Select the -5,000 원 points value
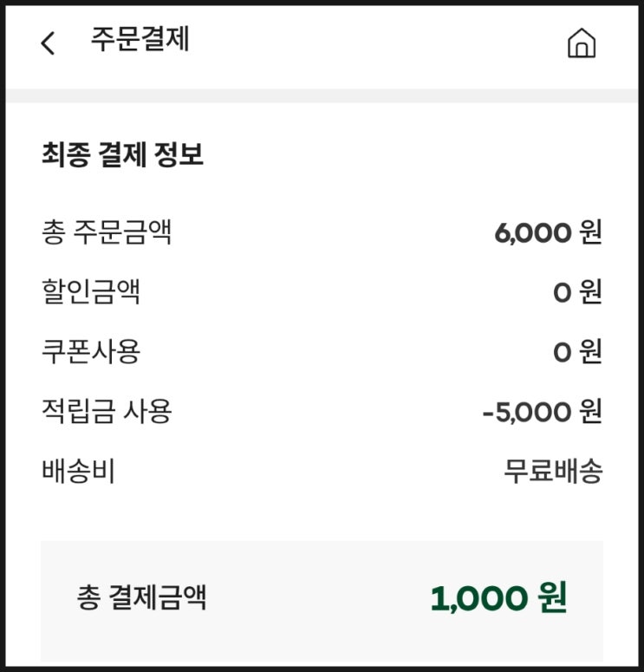Image resolution: width=644 pixels, height=672 pixels. tap(542, 413)
